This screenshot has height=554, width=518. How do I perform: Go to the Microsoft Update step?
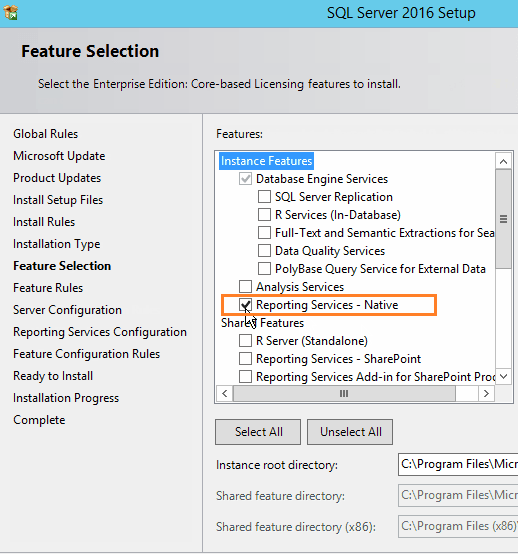point(59,156)
